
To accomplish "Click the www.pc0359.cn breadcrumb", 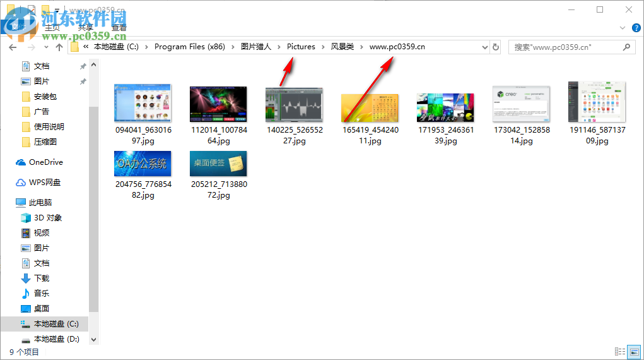I will tap(397, 47).
